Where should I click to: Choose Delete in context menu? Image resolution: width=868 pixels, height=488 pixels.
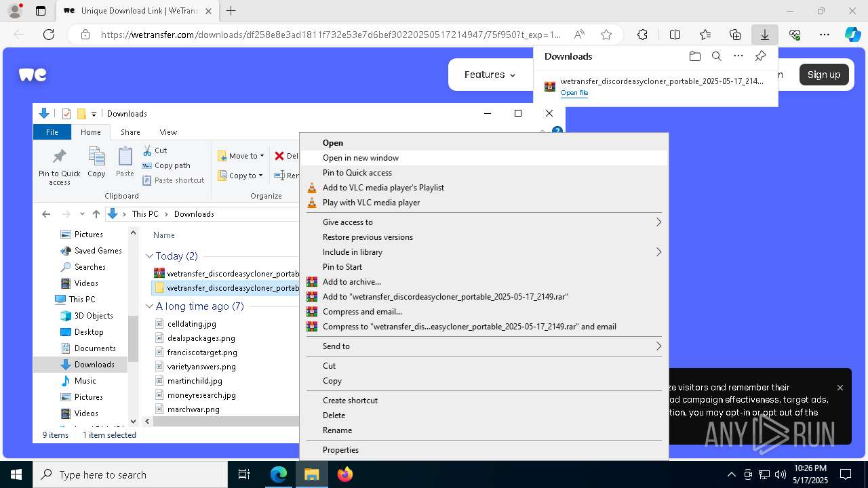484,415
